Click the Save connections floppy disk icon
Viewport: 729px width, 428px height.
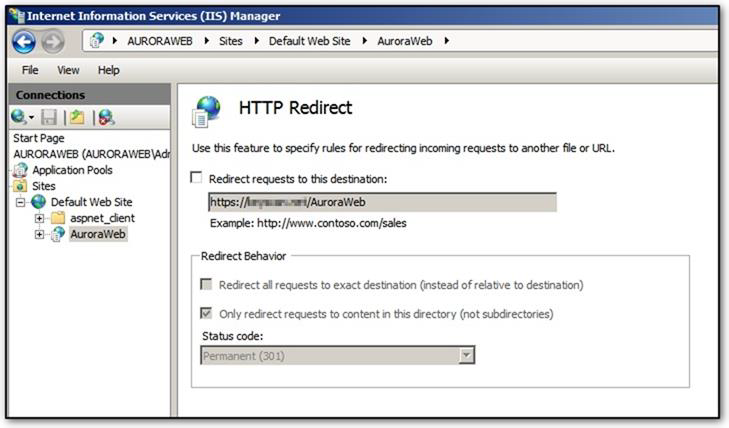48,117
